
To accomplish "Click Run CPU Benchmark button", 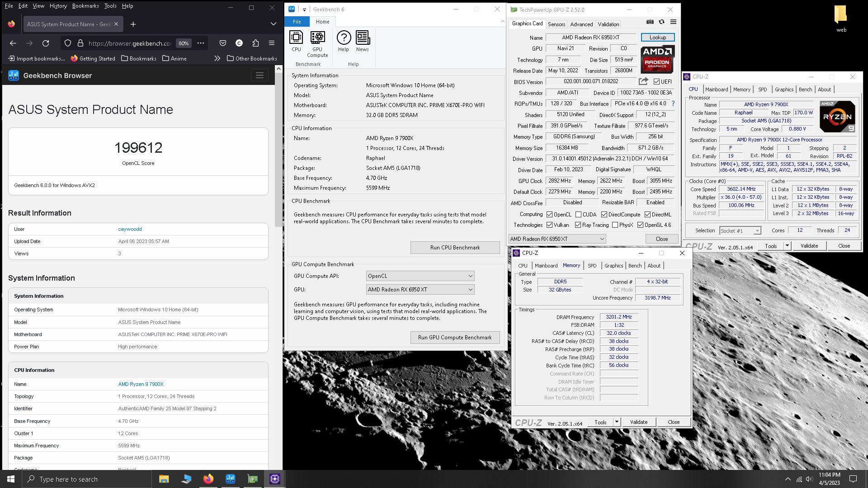I will [455, 248].
